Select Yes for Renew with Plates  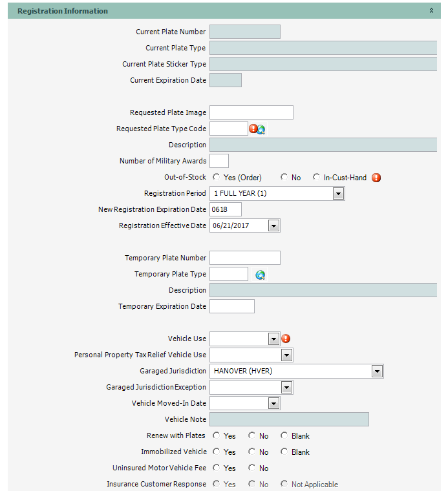[x=216, y=435]
